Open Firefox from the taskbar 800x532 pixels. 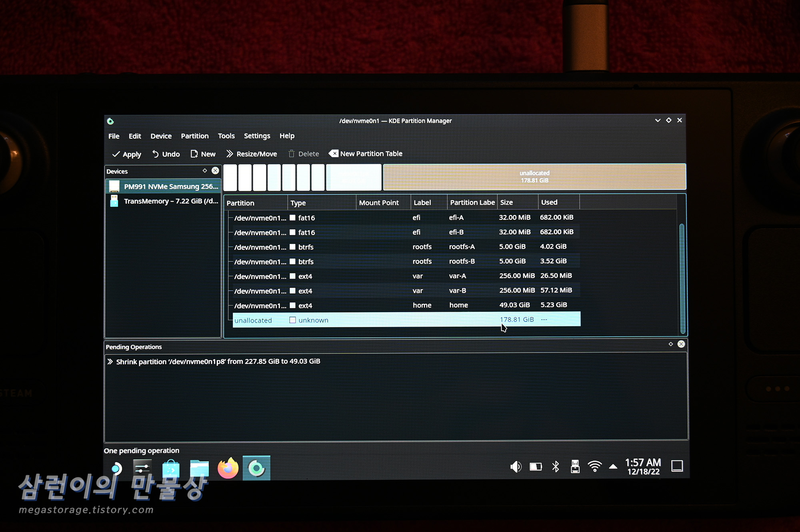(228, 468)
